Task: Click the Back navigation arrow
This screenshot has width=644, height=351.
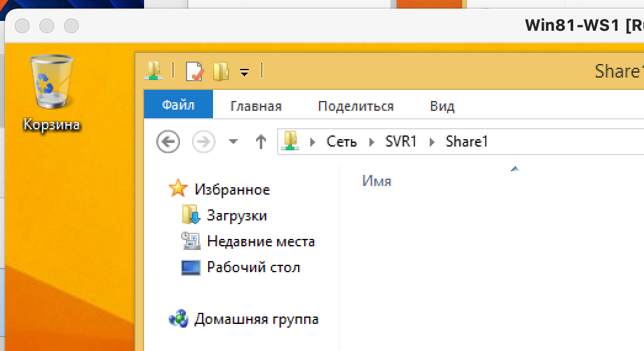Action: point(168,142)
